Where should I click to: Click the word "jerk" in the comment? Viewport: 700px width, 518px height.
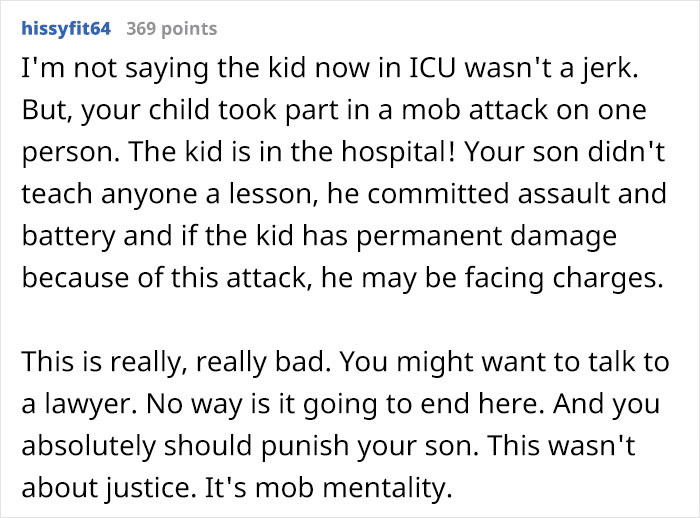[608, 69]
